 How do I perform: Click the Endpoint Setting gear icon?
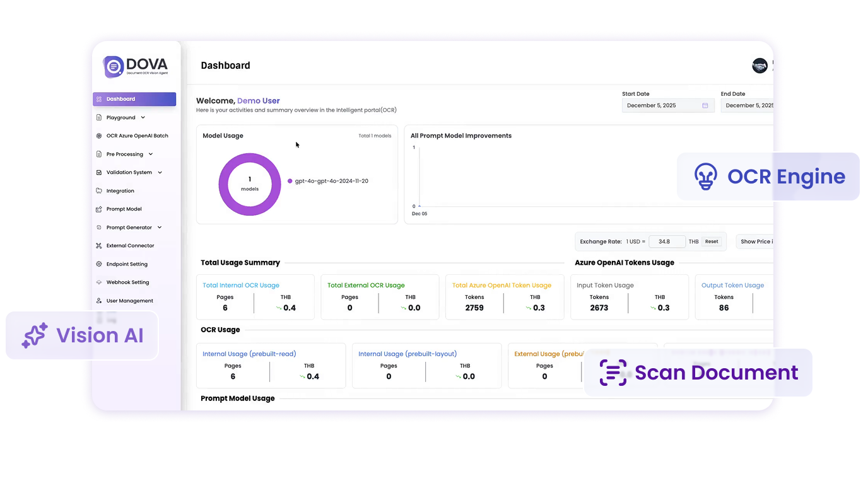click(x=99, y=264)
